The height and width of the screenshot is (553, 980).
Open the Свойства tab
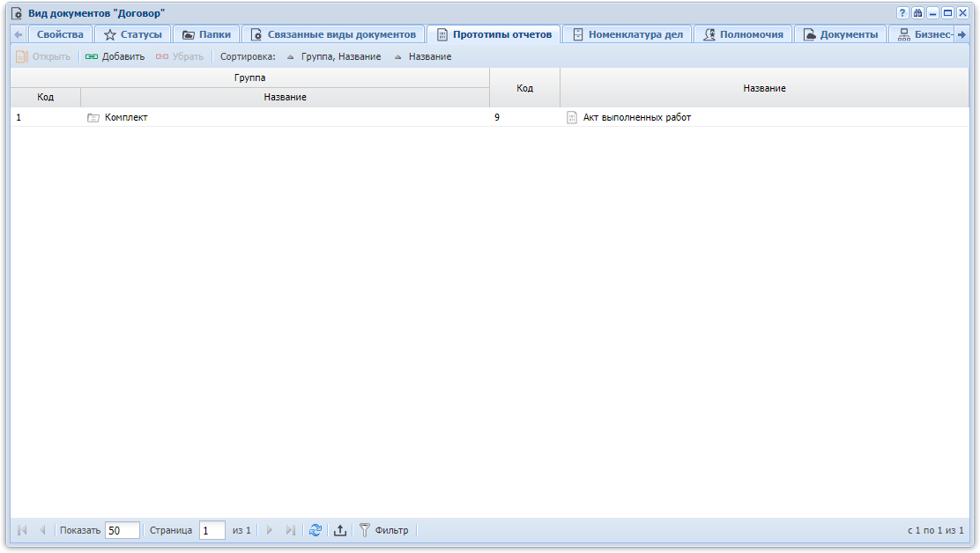pyautogui.click(x=60, y=34)
